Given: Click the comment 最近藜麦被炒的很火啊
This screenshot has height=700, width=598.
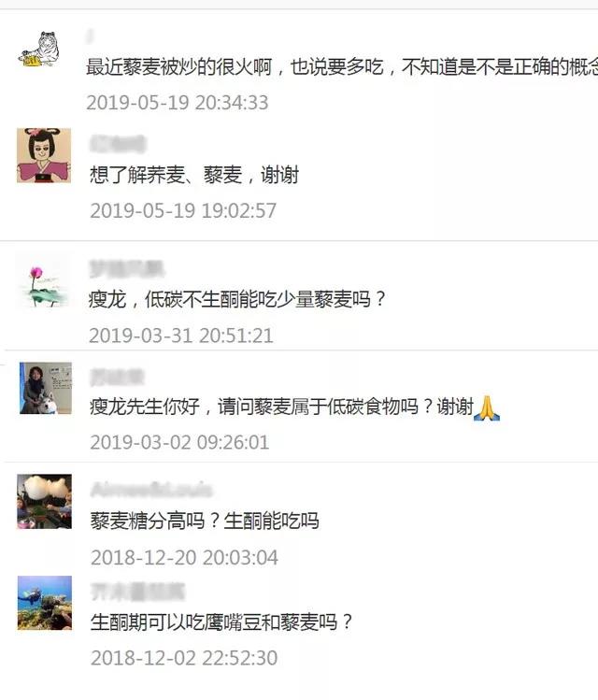Looking at the screenshot, I should (342, 67).
